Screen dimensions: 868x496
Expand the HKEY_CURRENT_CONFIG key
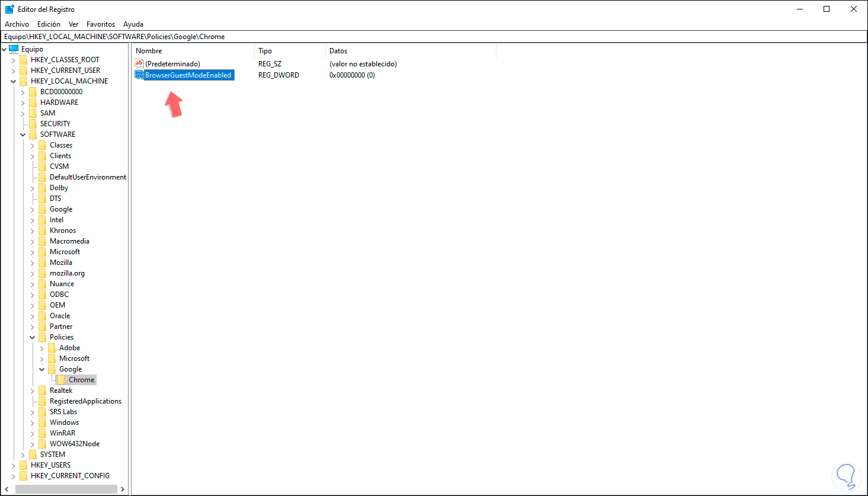pos(14,476)
